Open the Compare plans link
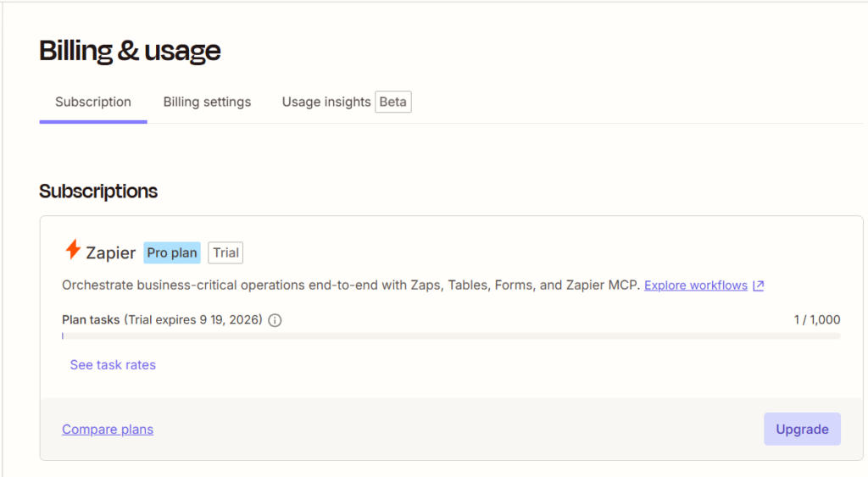This screenshot has height=477, width=868. (x=108, y=430)
